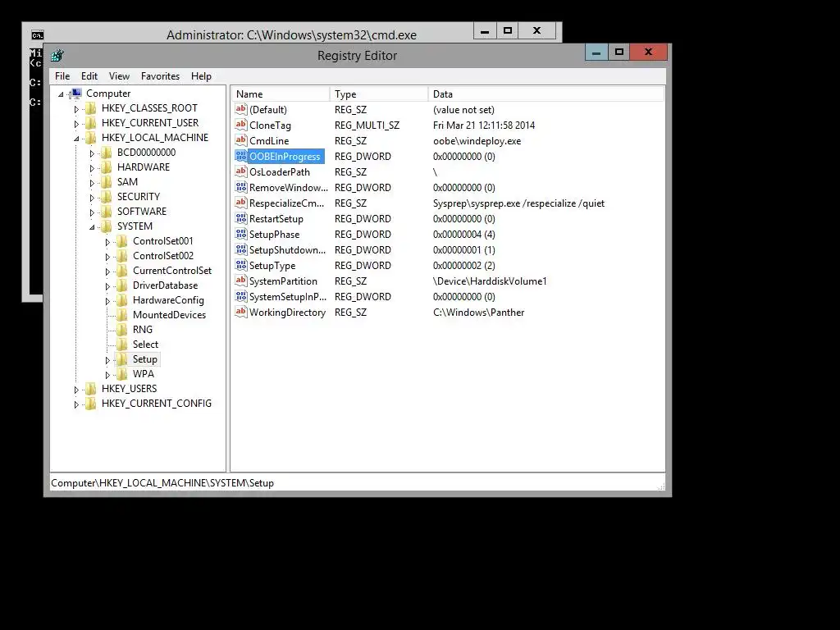Click the SystemSetupInP... DWORD icon

point(241,295)
